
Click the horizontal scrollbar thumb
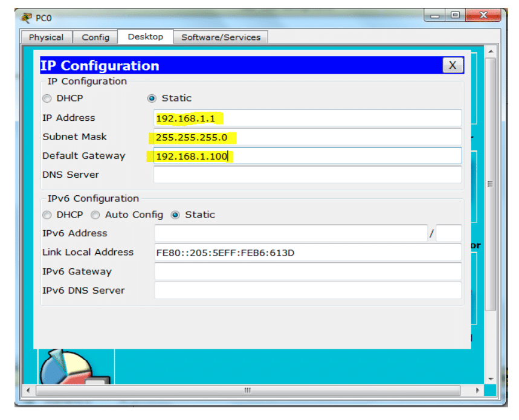(x=248, y=390)
